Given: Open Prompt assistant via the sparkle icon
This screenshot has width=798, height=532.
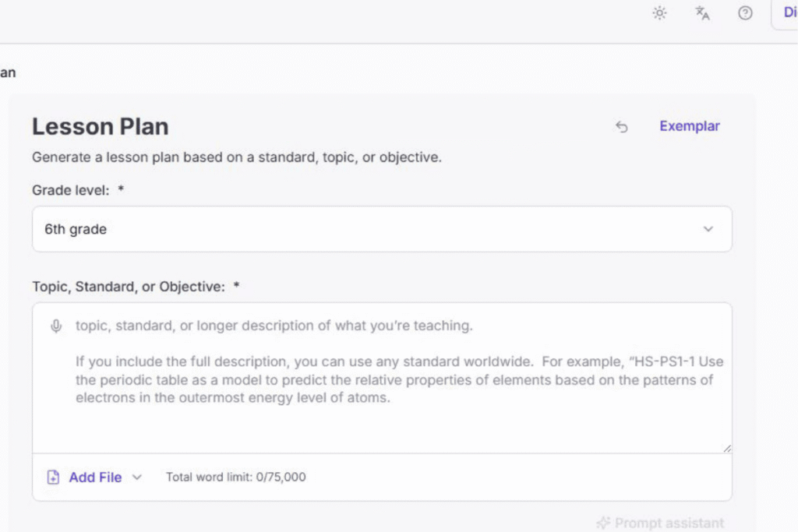Looking at the screenshot, I should 603,523.
